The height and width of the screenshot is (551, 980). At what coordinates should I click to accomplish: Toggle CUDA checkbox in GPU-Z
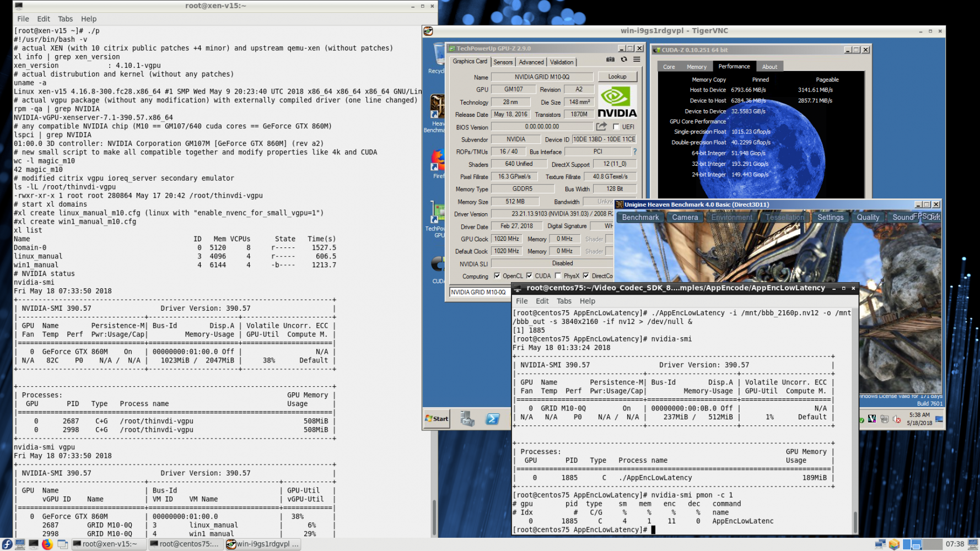tap(529, 275)
